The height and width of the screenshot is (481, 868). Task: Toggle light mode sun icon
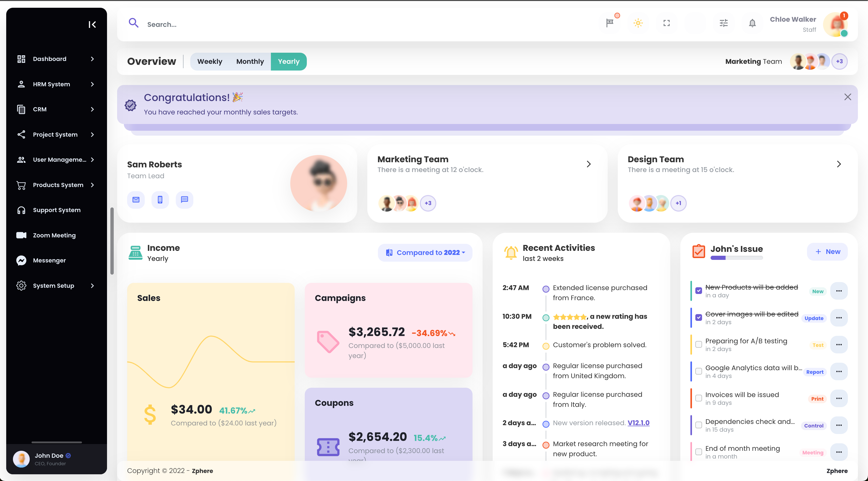point(638,23)
